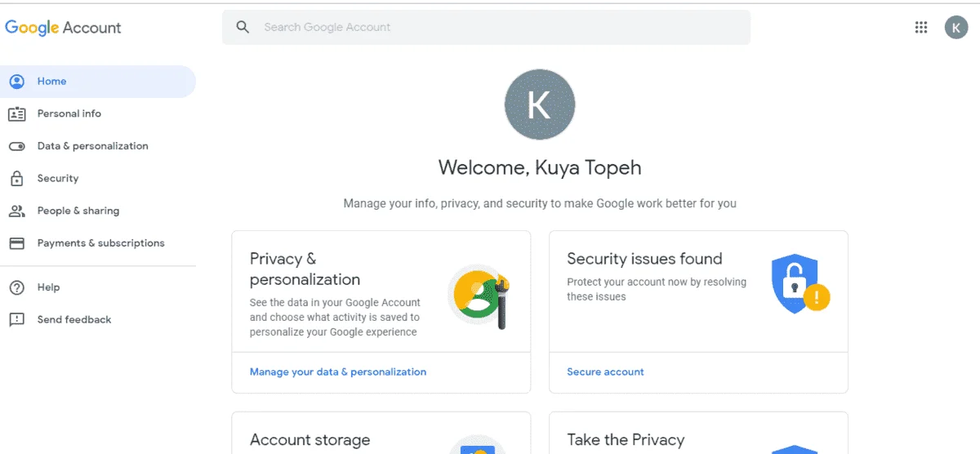Click the Secure account link

605,372
